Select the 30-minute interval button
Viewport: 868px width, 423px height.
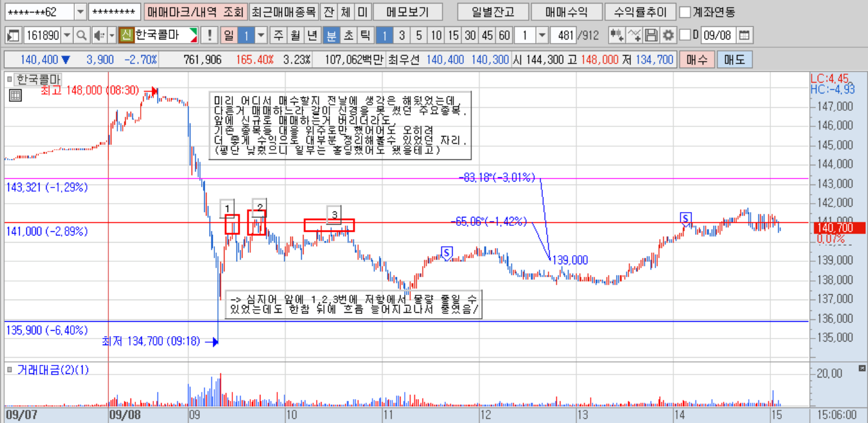(x=471, y=35)
